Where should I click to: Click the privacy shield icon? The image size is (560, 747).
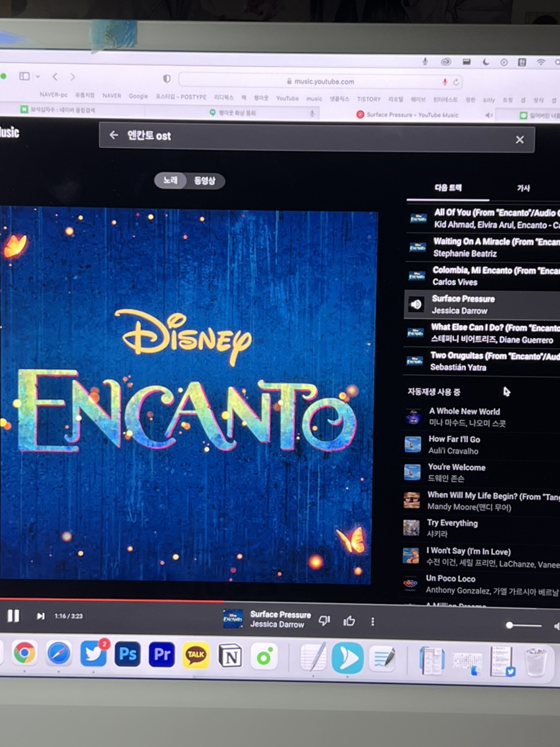[166, 79]
